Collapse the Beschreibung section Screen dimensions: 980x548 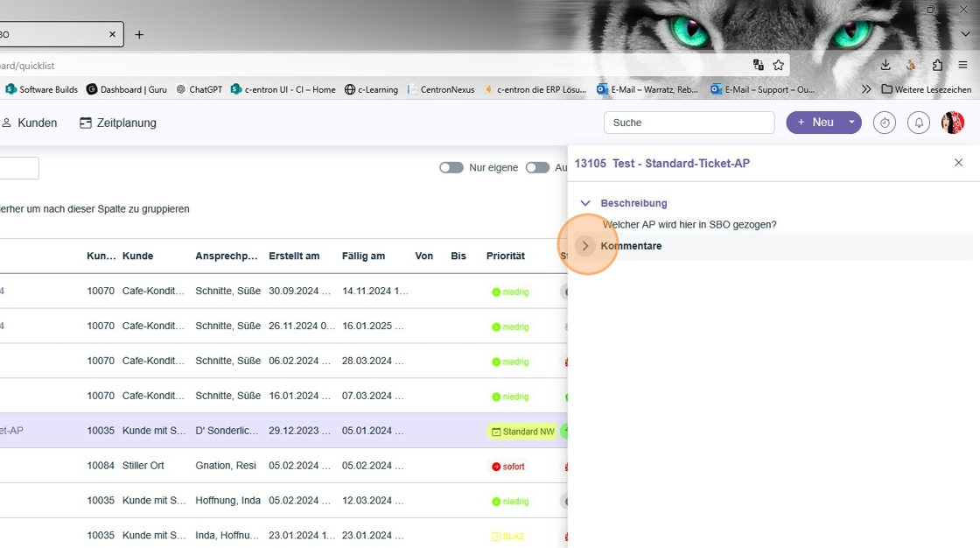585,203
